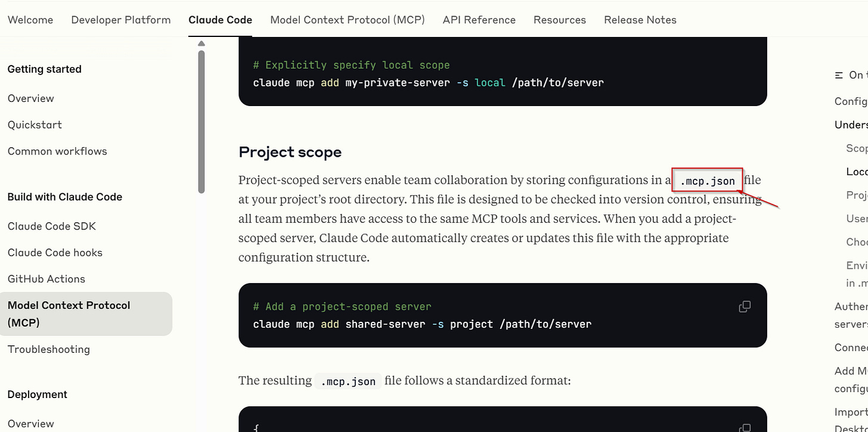Open the API Reference tab
Image resolution: width=868 pixels, height=432 pixels.
479,20
